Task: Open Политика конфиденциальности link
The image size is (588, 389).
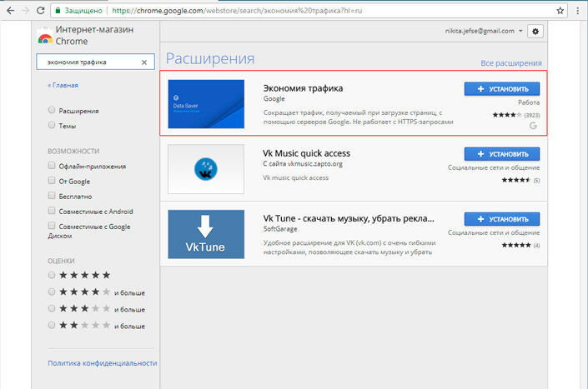Action: (x=103, y=363)
